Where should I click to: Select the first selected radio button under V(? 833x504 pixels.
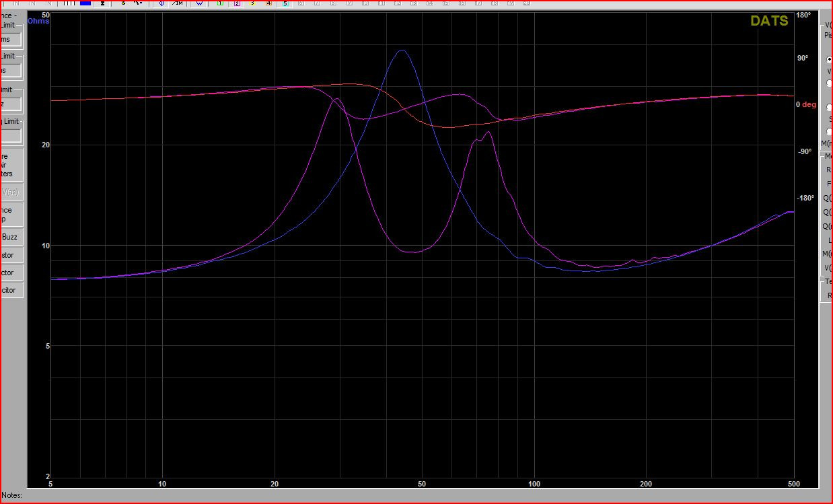(830, 59)
